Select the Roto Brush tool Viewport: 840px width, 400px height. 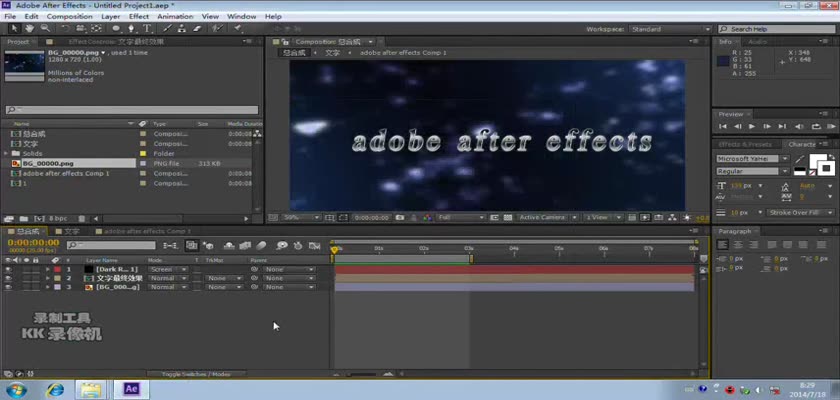tap(217, 29)
